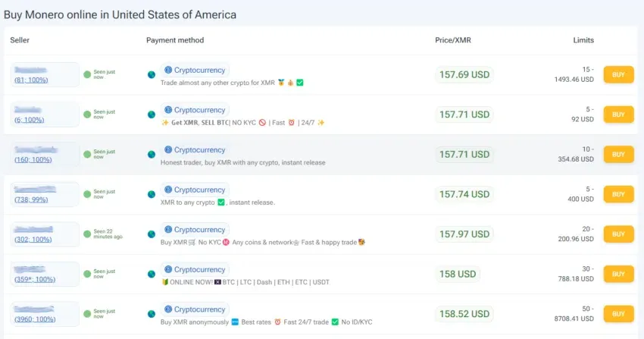Click globe icon in 158.52 USD row
Image resolution: width=644 pixels, height=339 pixels.
[x=152, y=314]
